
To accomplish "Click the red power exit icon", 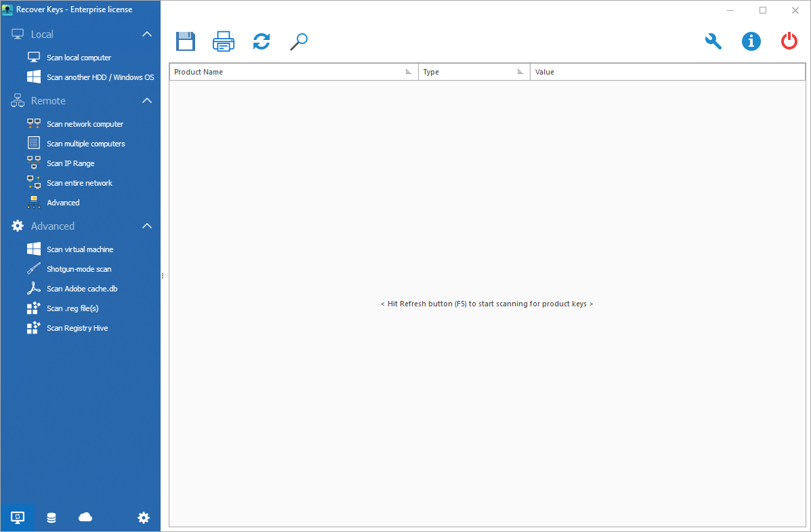I will [789, 41].
